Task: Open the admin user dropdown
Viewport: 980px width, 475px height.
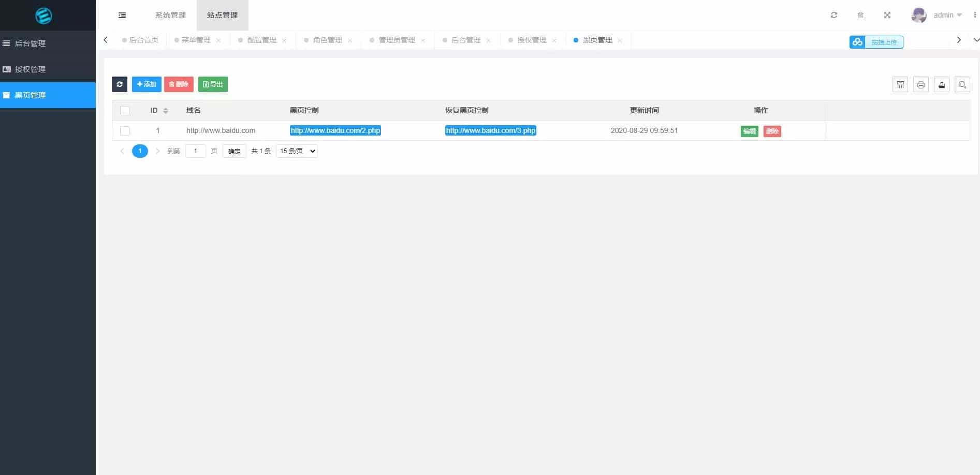Action: pos(947,15)
